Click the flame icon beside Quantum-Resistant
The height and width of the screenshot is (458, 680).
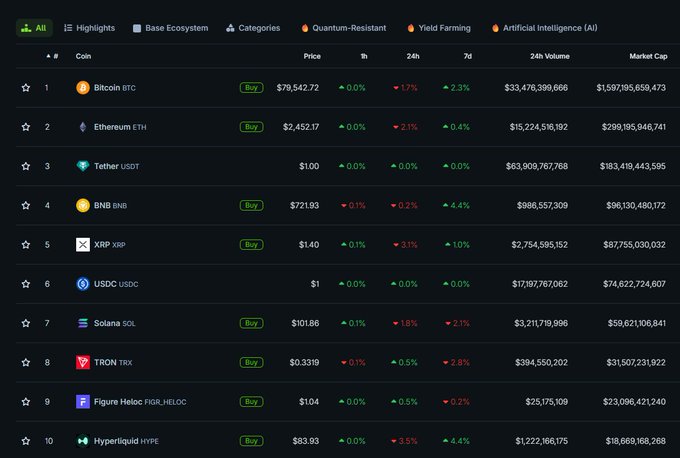coord(305,28)
